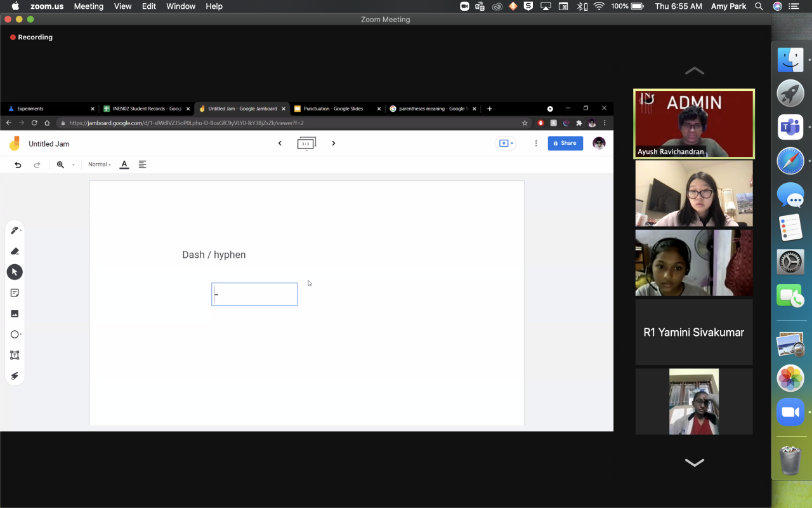Open the zoom.us application menu
Screen dimensions: 812x508
click(x=47, y=6)
